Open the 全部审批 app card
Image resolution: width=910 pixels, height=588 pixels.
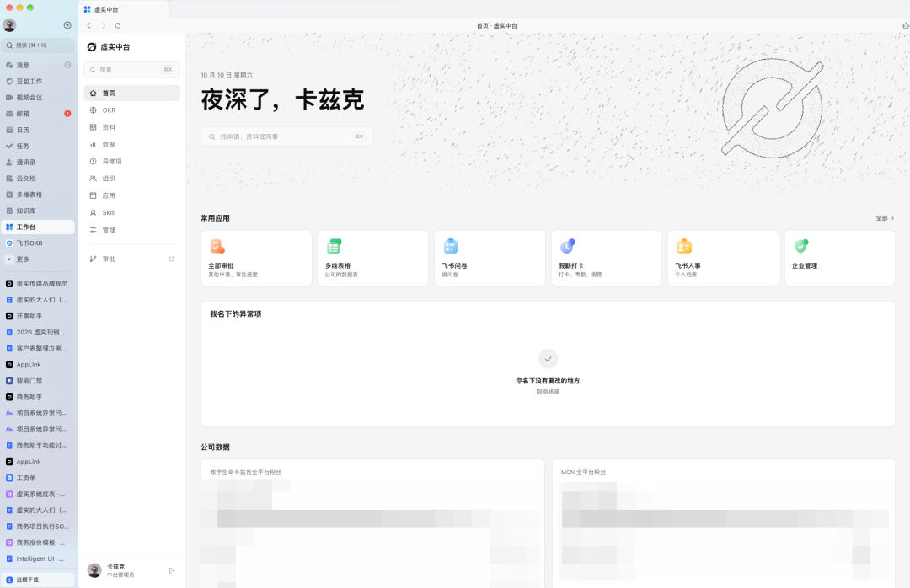point(256,258)
